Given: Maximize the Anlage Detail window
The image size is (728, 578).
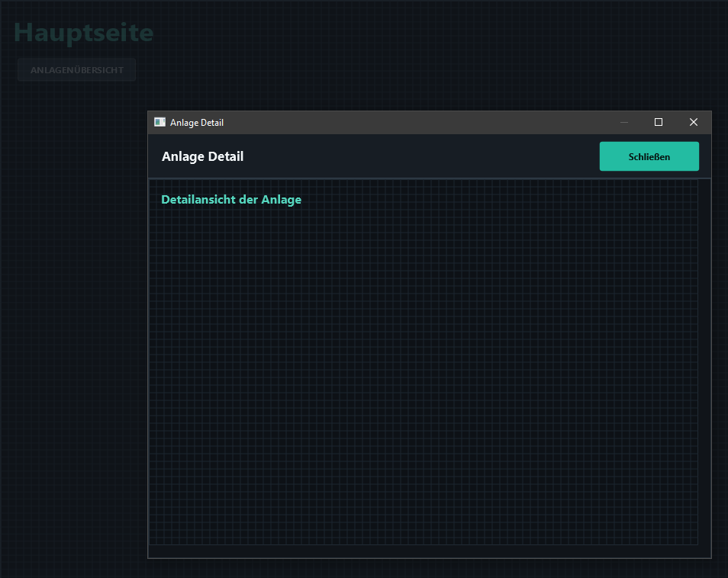Looking at the screenshot, I should [x=659, y=122].
